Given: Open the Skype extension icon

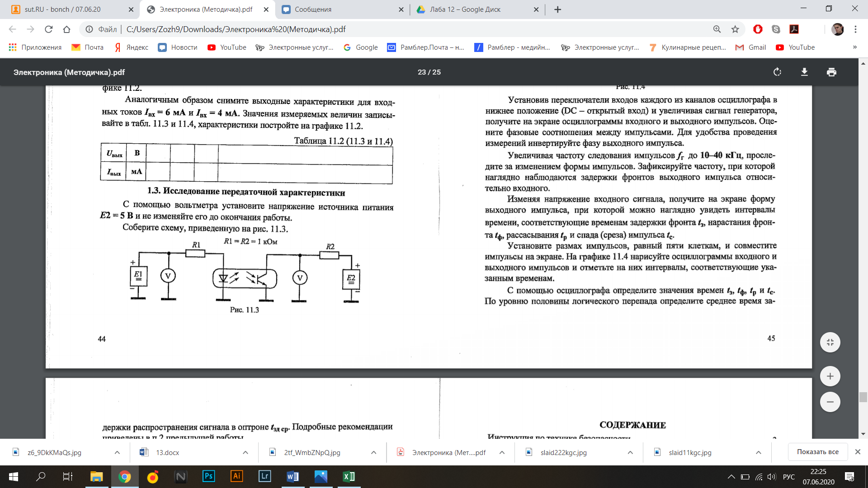Looking at the screenshot, I should (776, 29).
